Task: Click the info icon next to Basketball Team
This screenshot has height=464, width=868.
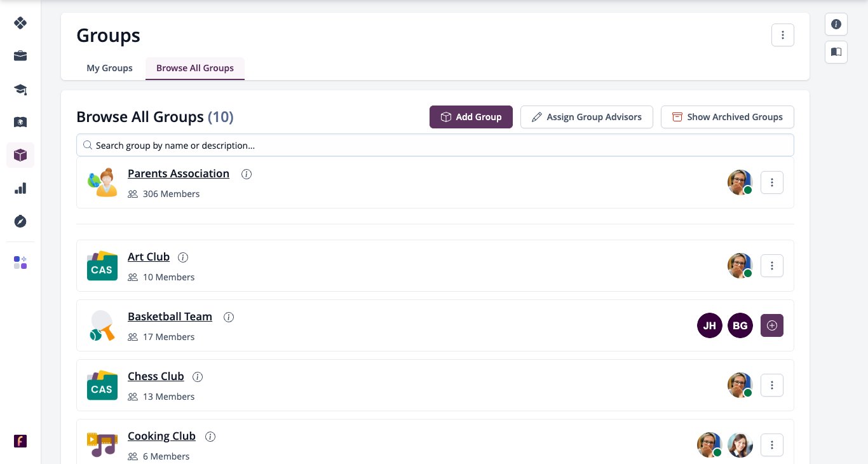Action: (229, 317)
